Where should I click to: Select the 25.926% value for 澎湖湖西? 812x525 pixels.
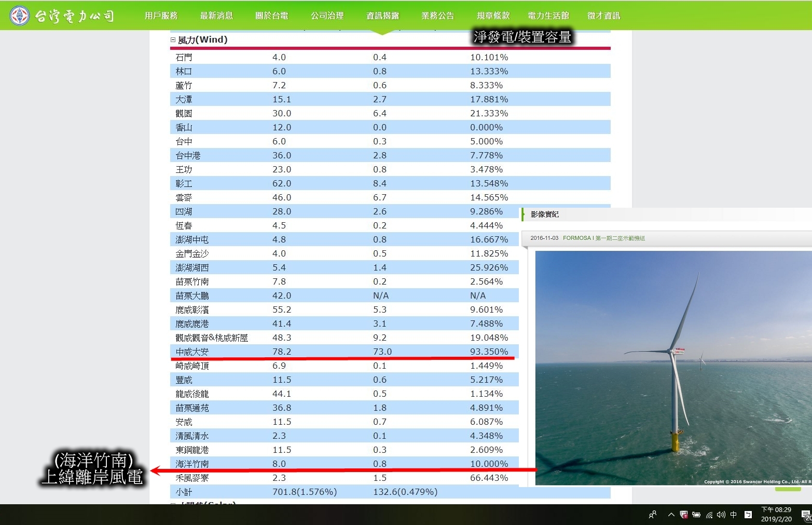click(x=489, y=267)
